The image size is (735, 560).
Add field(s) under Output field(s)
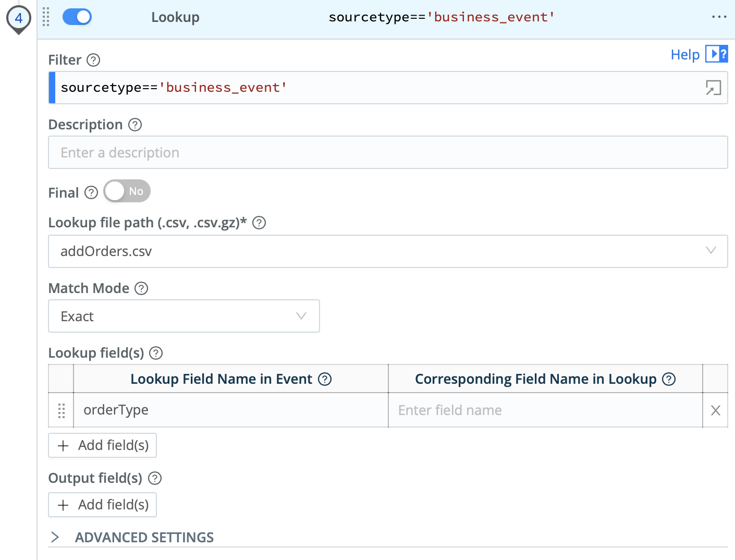click(x=102, y=505)
